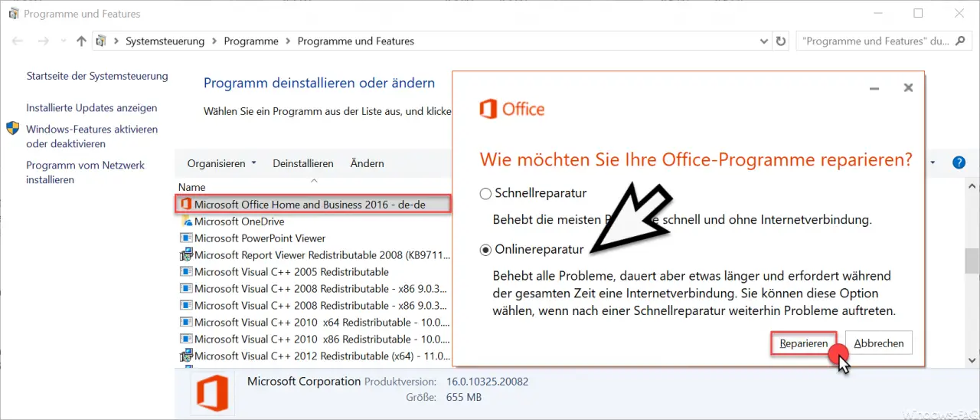Click the Visual C++ 2005 entry icon
Screen dimensions: 980x420
(x=186, y=272)
